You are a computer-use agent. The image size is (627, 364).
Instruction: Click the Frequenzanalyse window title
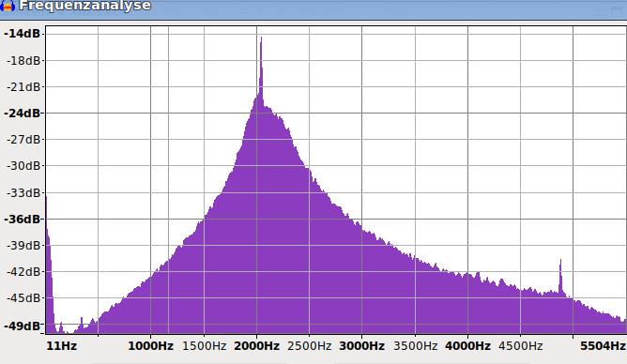pyautogui.click(x=84, y=6)
